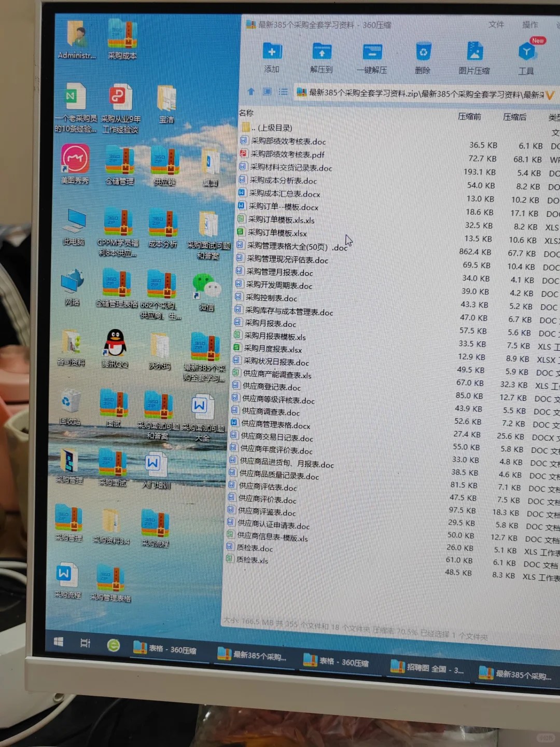Screen dimensions: 560x747
Task: Select file 采购部绩效考核表.pdf
Action: 282,154
